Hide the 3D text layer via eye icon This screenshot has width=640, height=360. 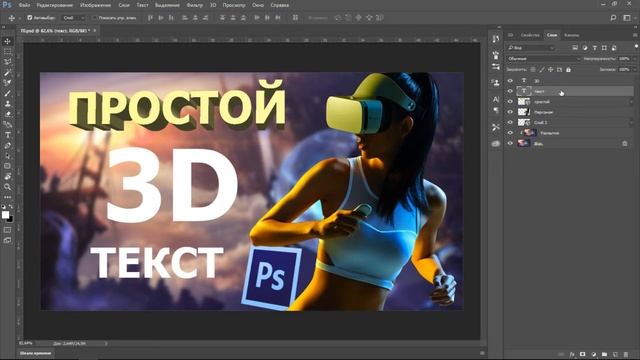coord(510,81)
